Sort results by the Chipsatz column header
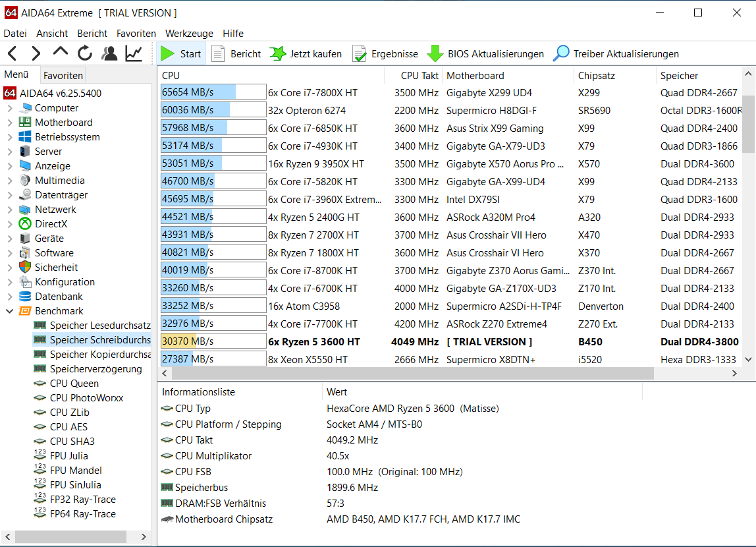 [614, 75]
